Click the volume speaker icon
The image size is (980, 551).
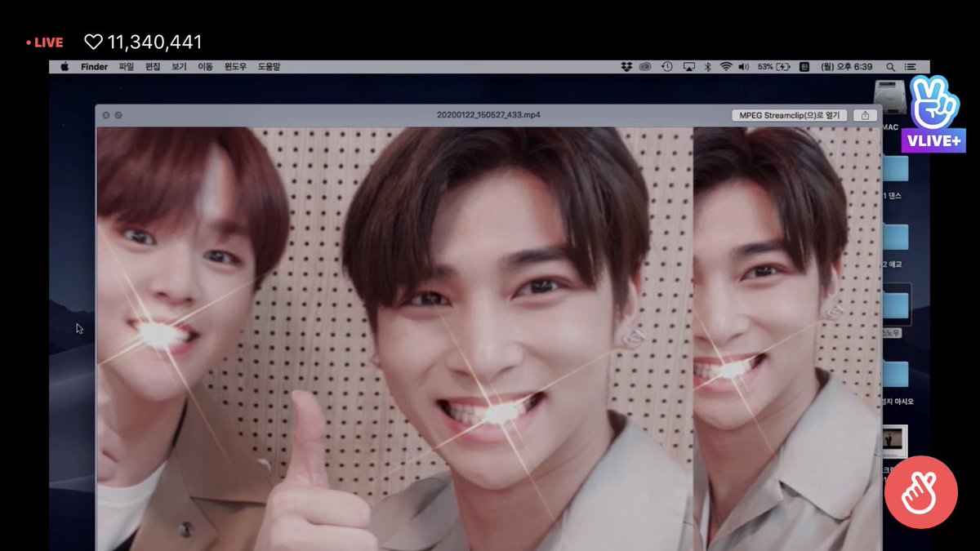743,67
